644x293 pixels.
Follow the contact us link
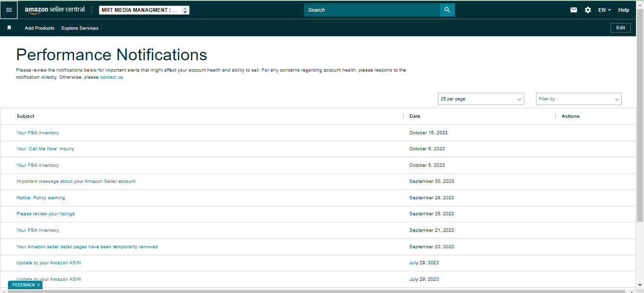coord(112,77)
